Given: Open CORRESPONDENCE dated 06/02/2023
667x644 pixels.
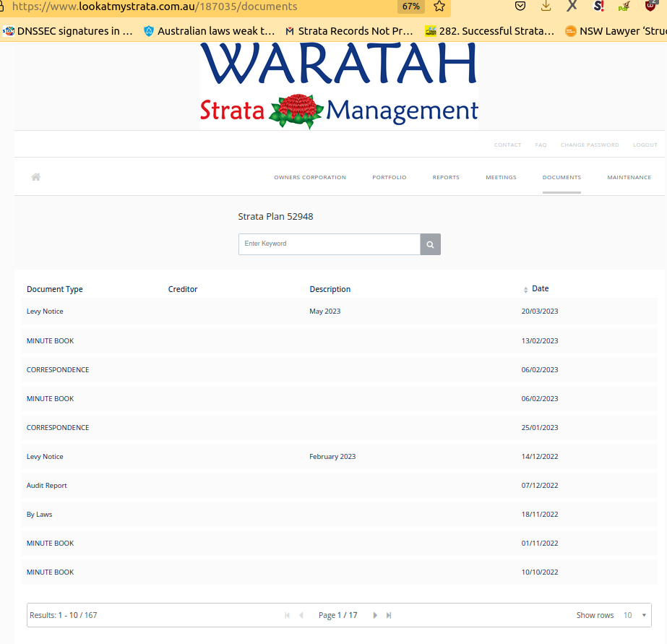Looking at the screenshot, I should [x=339, y=369].
